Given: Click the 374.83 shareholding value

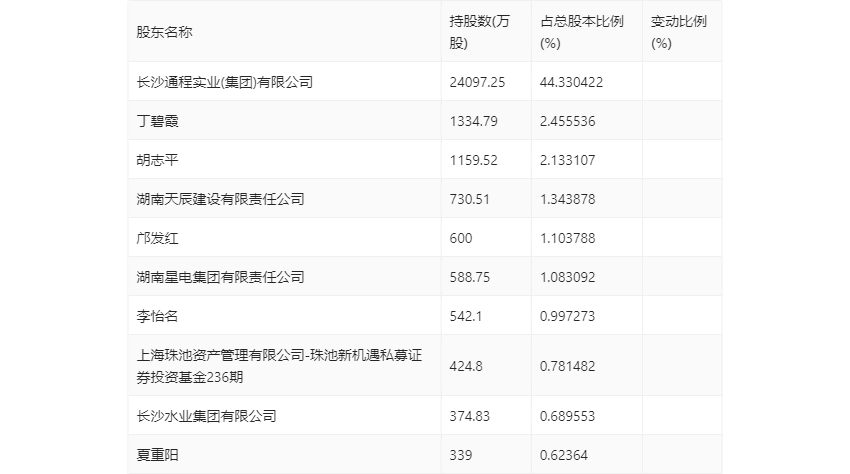Looking at the screenshot, I should [x=469, y=416].
